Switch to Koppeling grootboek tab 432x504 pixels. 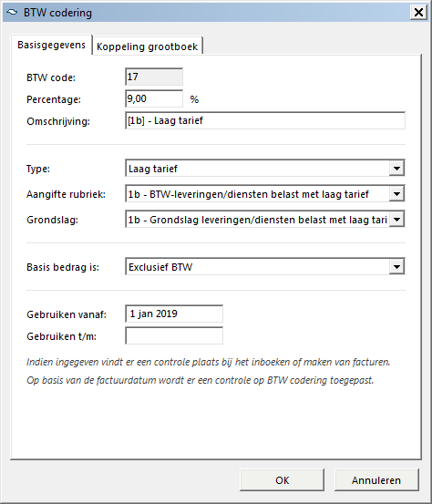(x=148, y=46)
